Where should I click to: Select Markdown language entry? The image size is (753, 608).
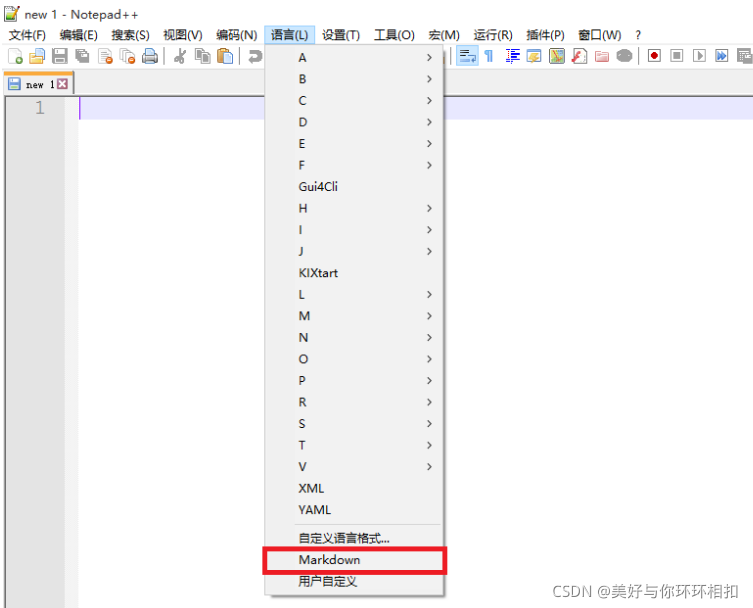pyautogui.click(x=354, y=560)
